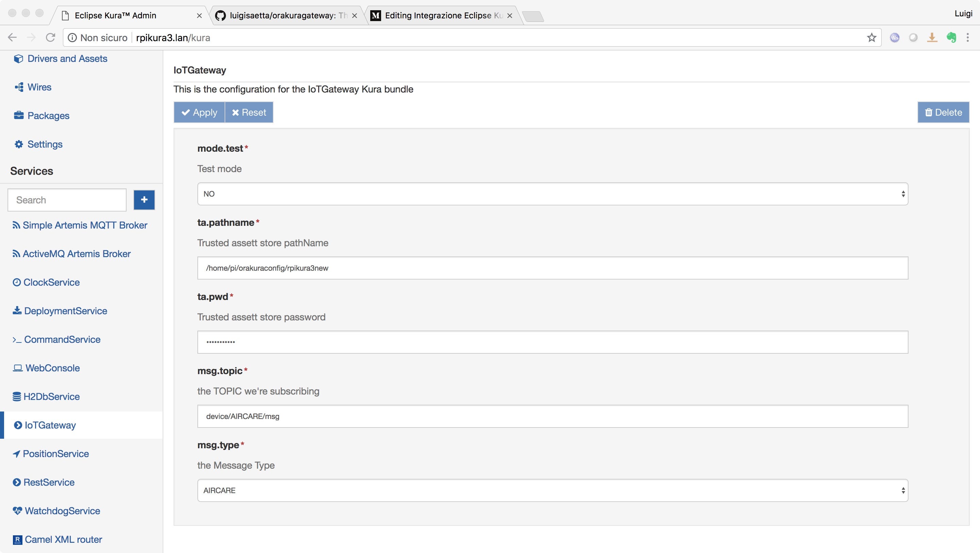This screenshot has width=980, height=553.
Task: Click the H2DbService database icon
Action: [x=17, y=396]
